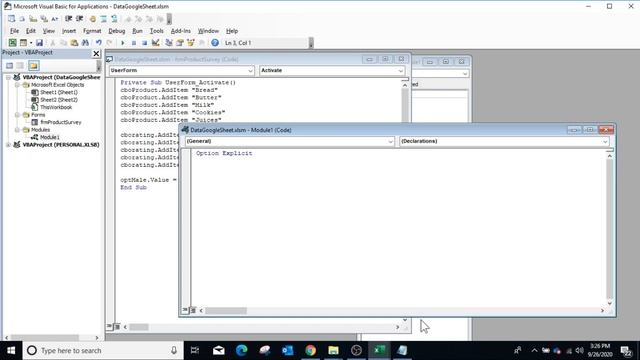Open the Help menu
This screenshot has width=640, height=360.
point(232,31)
